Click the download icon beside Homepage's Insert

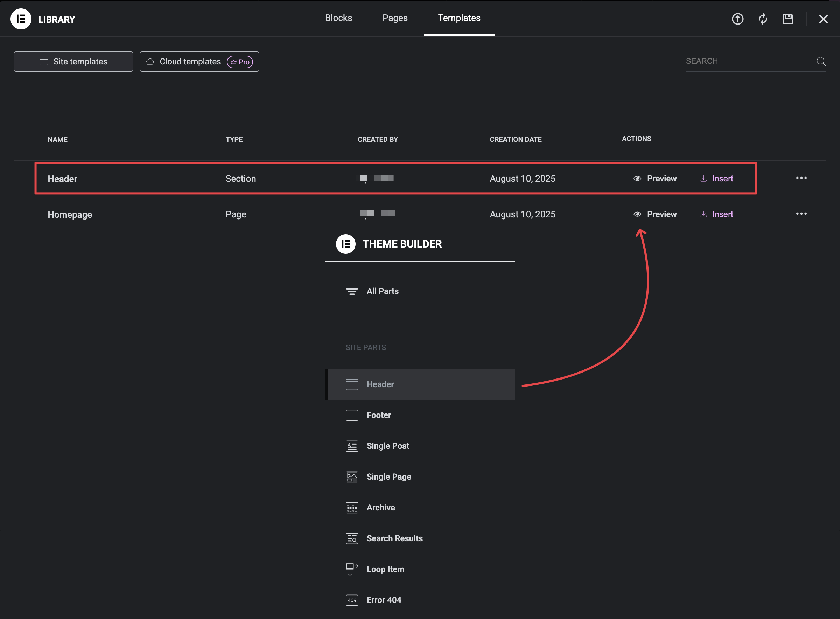coord(703,214)
